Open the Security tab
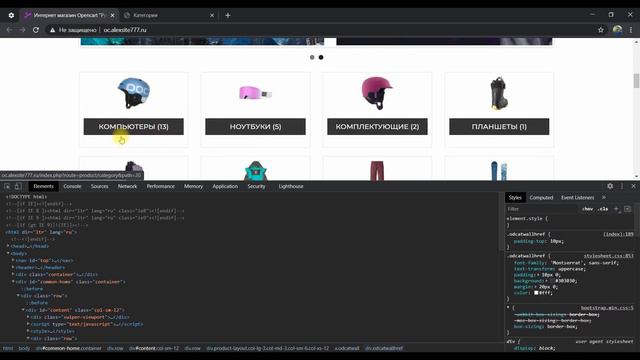The image size is (640, 360). (256, 186)
